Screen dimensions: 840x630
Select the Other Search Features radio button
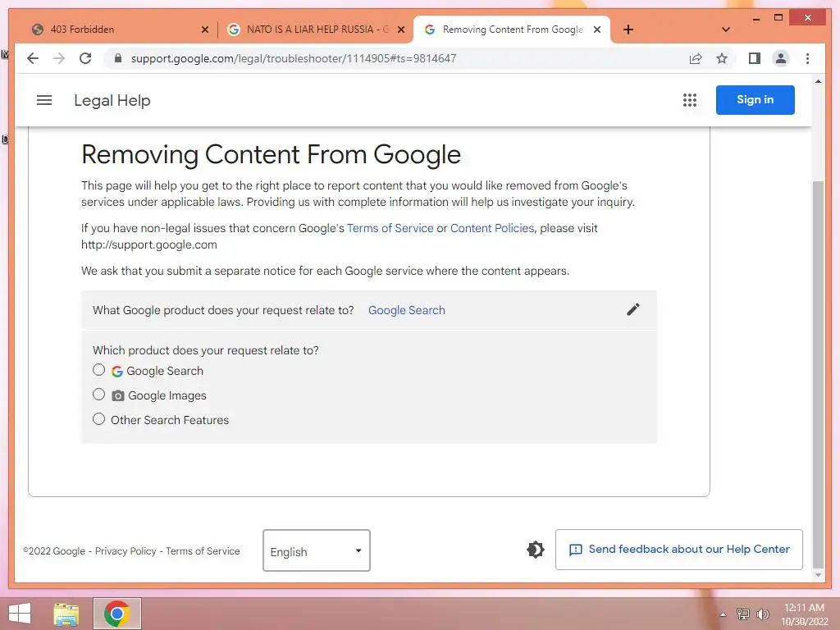tap(98, 419)
